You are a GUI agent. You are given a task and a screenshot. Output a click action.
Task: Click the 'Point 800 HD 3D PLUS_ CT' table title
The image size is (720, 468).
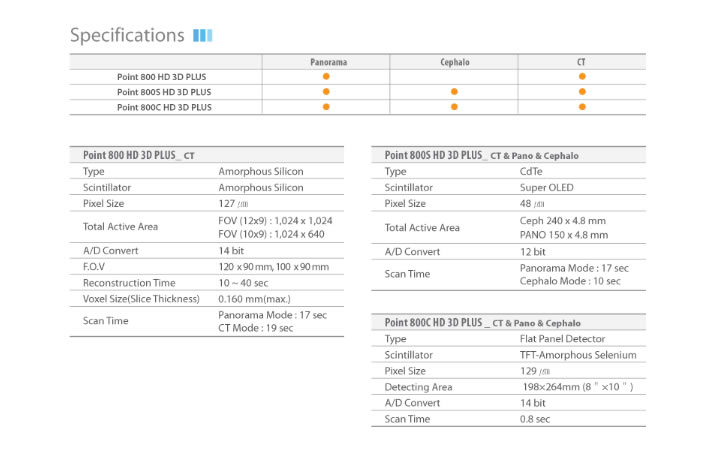pos(139,155)
